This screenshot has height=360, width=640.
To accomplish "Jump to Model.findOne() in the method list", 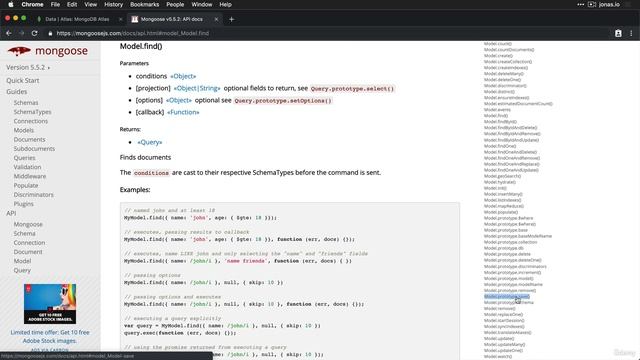I will 500,146.
